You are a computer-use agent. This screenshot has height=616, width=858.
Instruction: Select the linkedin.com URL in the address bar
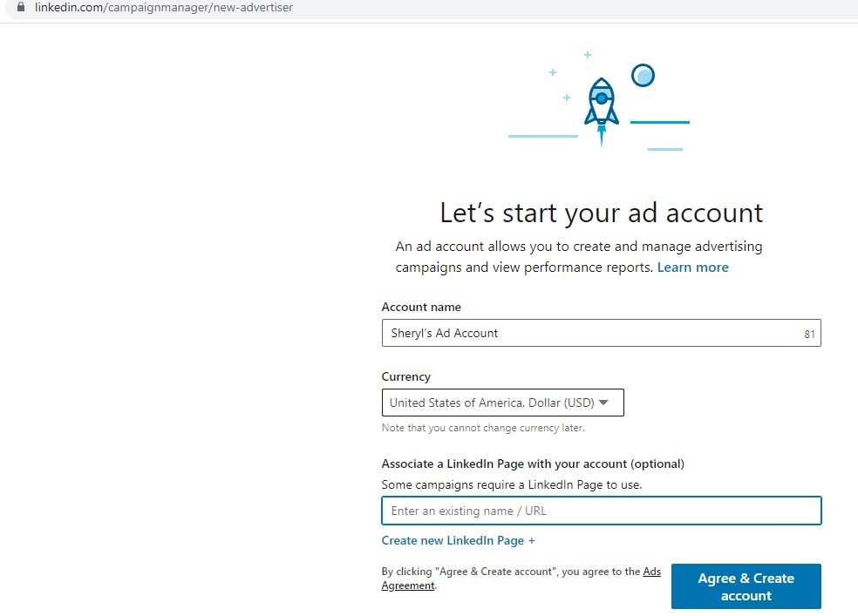[x=163, y=8]
